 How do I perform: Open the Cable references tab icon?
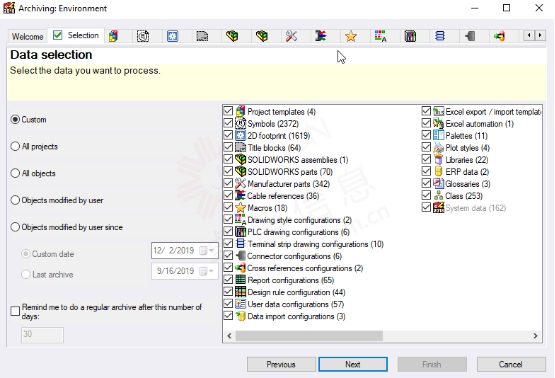(x=321, y=36)
